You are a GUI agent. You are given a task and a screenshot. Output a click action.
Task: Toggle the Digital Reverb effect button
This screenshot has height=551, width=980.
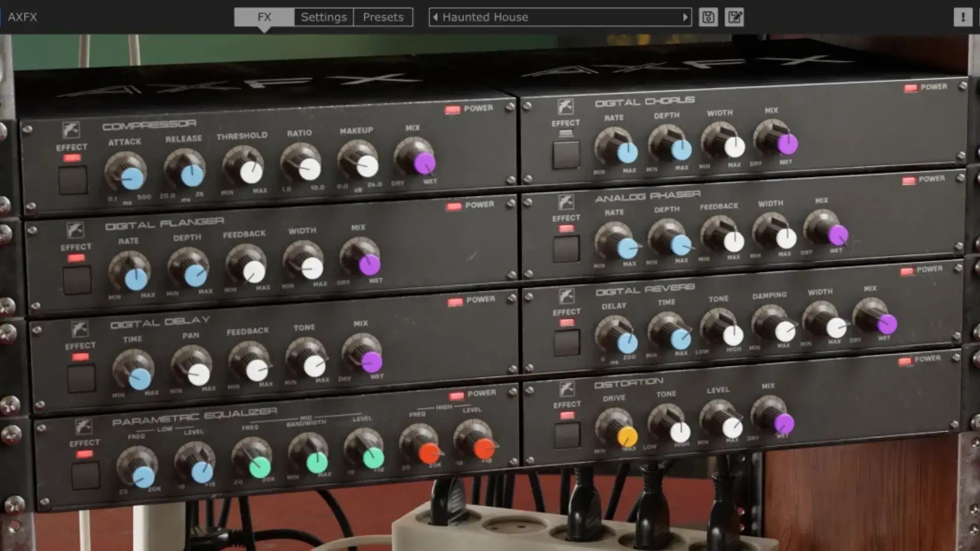(x=567, y=342)
